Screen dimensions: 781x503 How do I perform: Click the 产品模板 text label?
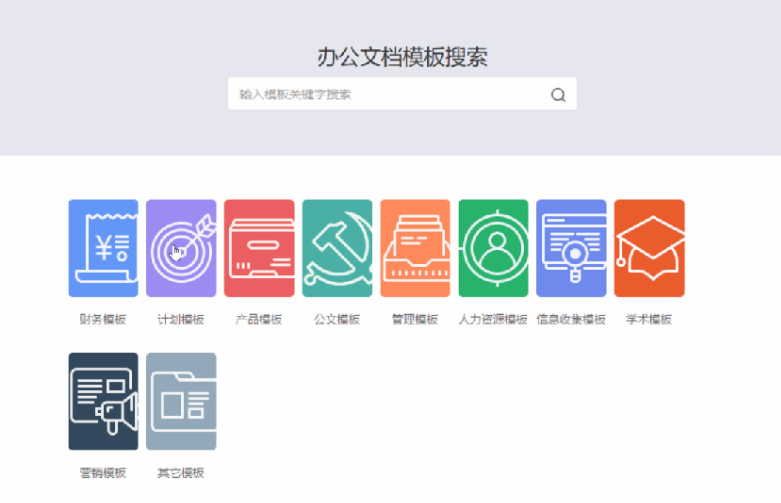(x=259, y=319)
